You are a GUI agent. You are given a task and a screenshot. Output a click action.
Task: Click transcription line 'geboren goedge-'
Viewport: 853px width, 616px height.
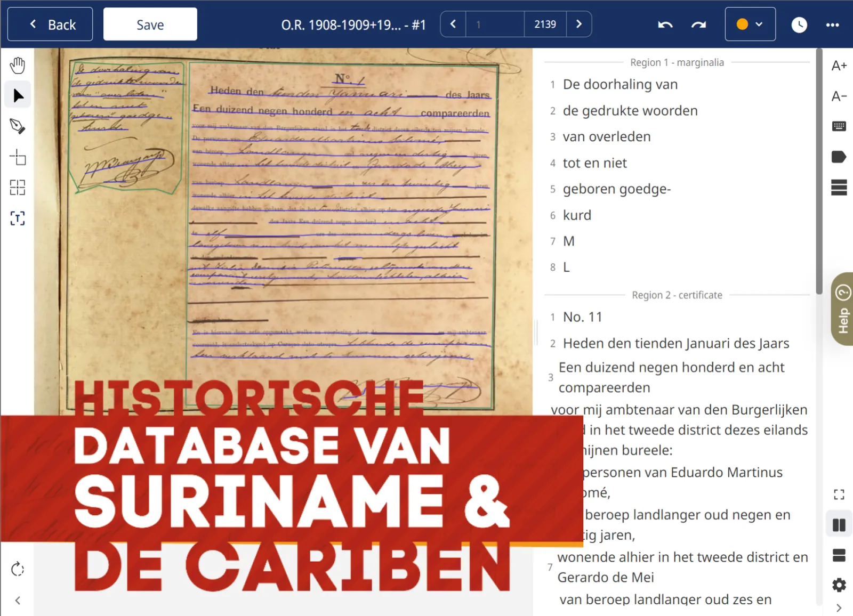coord(617,189)
